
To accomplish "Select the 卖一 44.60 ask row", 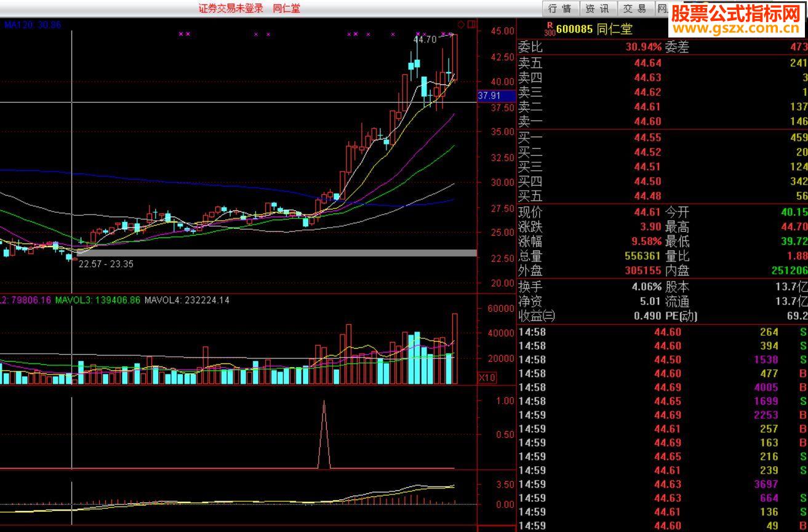I will (x=663, y=122).
